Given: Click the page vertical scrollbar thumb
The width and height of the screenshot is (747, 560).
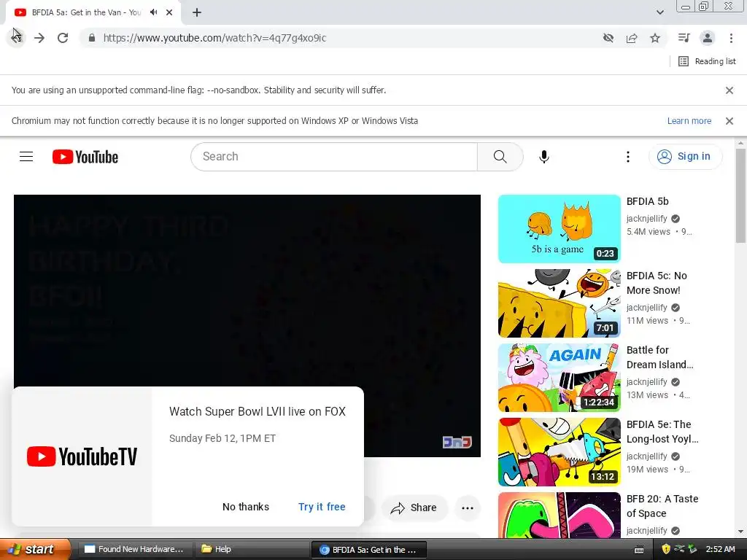Looking at the screenshot, I should 740,195.
